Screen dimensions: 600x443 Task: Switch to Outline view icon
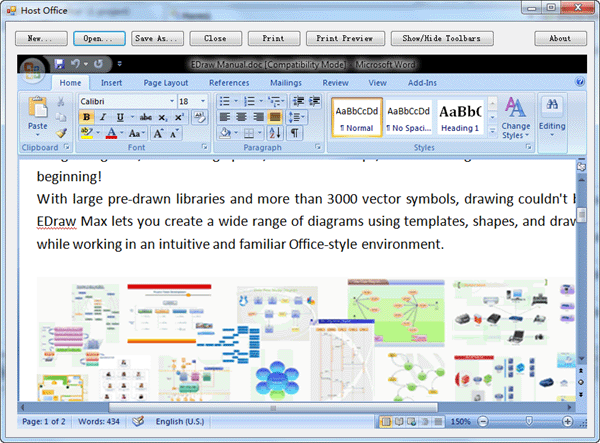coord(425,422)
